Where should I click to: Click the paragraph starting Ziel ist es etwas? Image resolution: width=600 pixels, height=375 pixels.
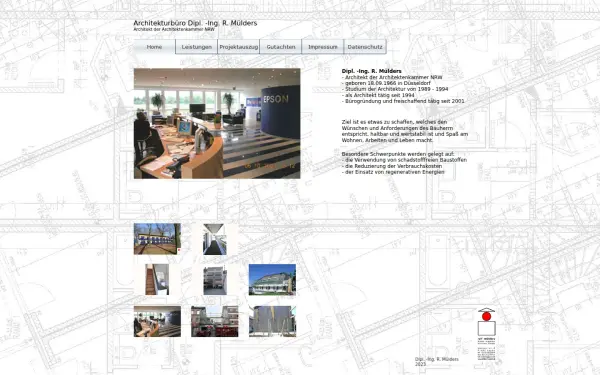[x=405, y=131]
